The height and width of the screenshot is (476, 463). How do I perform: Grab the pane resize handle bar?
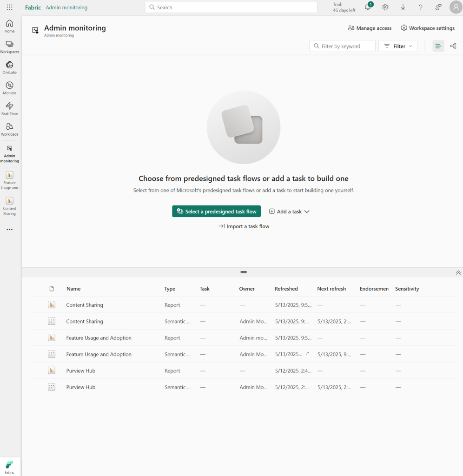pyautogui.click(x=244, y=272)
